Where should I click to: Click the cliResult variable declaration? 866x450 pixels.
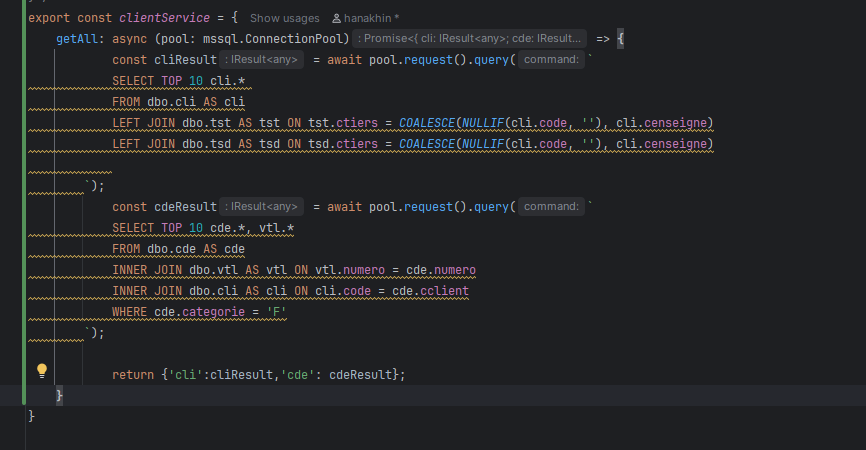pos(183,60)
